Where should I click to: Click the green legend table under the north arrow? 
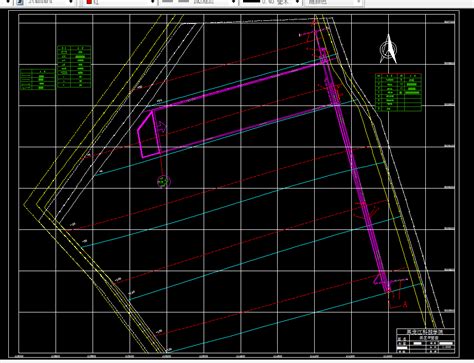pos(399,92)
